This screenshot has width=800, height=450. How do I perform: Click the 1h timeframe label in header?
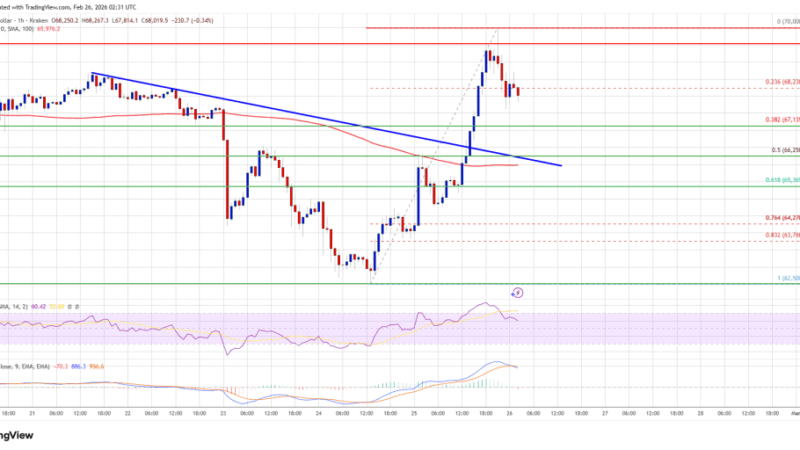(x=21, y=21)
